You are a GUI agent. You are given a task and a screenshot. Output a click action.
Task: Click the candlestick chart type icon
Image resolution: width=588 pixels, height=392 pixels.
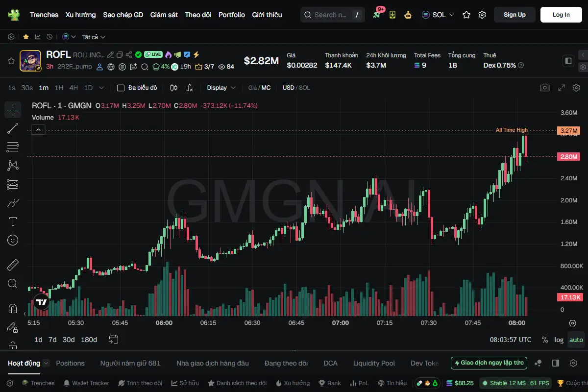[x=173, y=88]
